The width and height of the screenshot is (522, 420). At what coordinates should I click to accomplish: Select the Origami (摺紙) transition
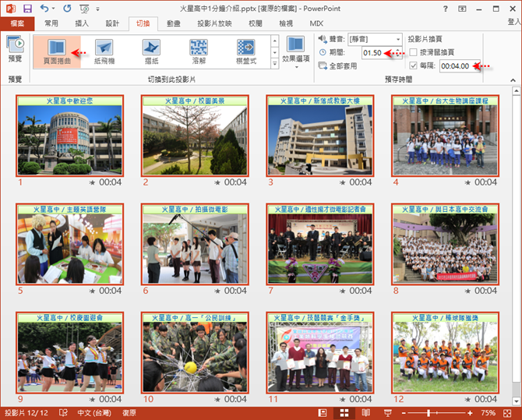(x=151, y=52)
